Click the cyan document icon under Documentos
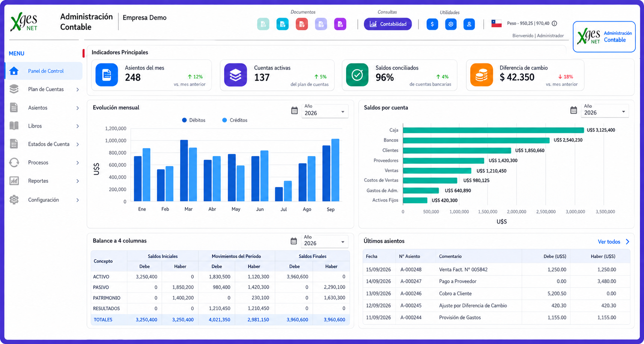 [x=283, y=24]
